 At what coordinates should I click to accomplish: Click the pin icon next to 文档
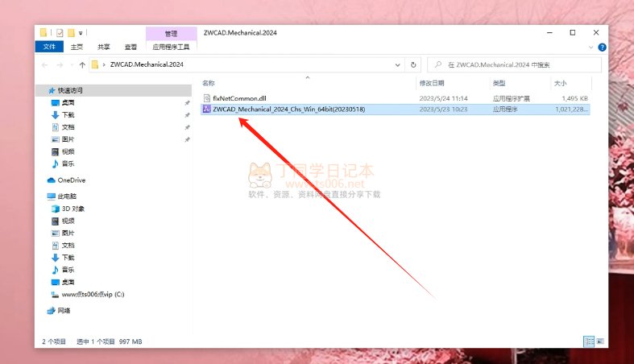click(187, 127)
